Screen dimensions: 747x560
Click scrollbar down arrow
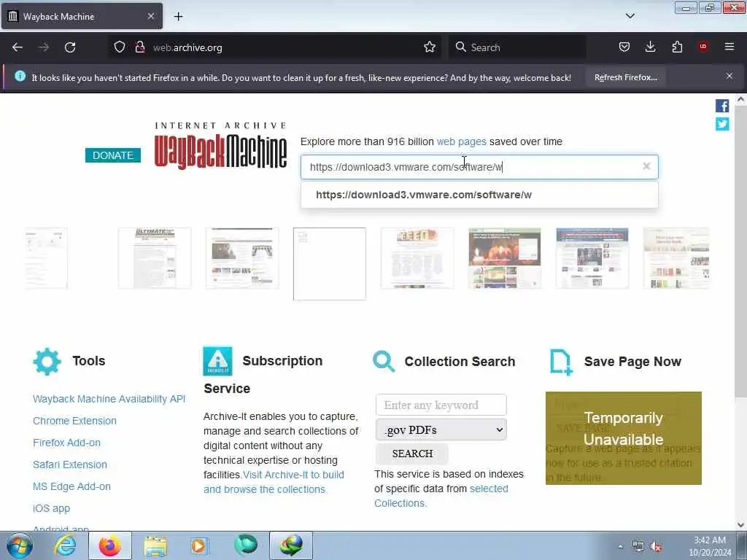740,525
